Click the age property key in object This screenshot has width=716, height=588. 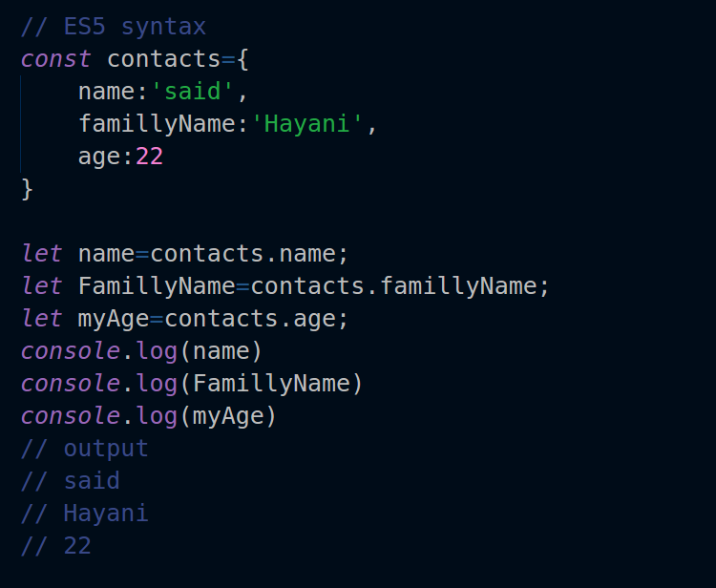tap(99, 156)
